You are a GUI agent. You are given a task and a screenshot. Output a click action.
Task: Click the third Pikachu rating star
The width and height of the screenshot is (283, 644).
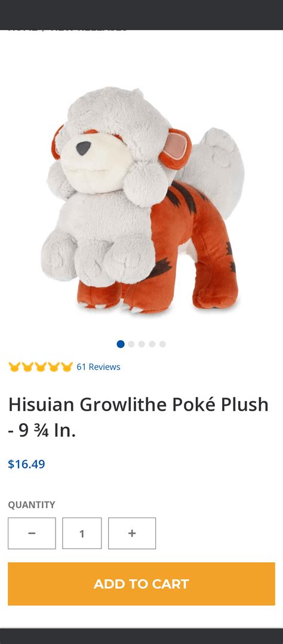click(x=41, y=367)
